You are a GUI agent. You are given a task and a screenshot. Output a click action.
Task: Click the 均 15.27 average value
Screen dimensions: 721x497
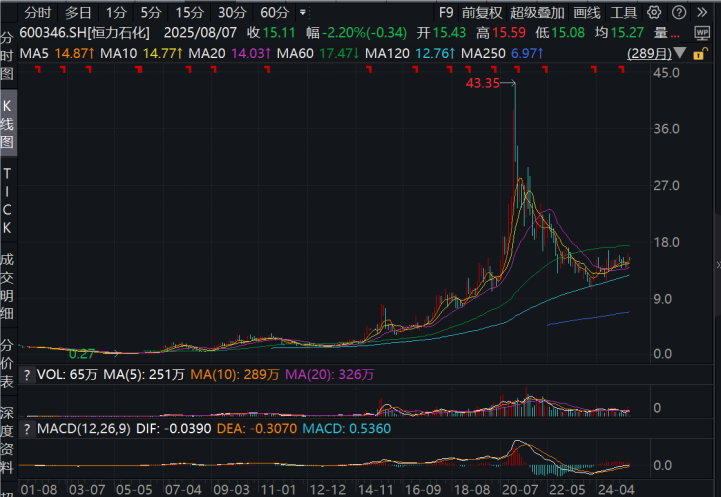[x=619, y=33]
